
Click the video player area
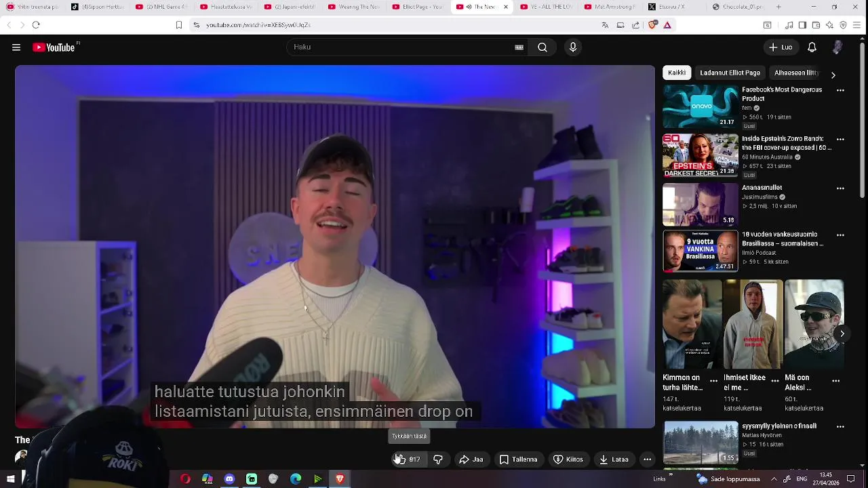(x=335, y=247)
